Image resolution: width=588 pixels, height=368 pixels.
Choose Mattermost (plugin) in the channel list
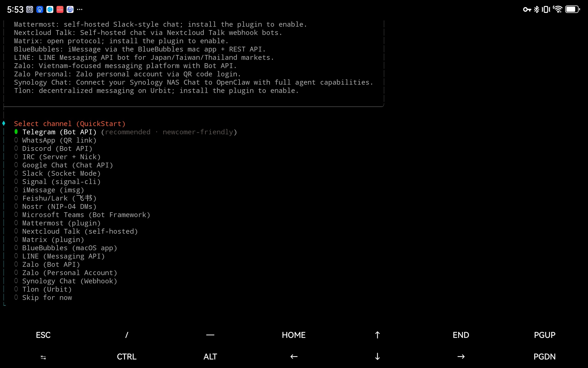(57, 223)
